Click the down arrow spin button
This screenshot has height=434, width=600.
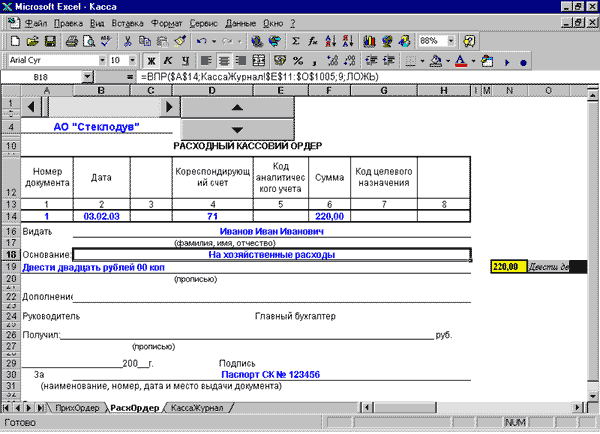237,130
